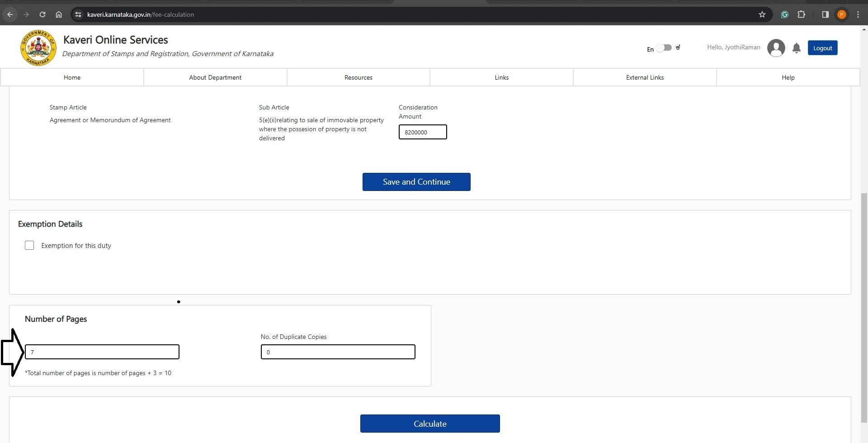Image resolution: width=868 pixels, height=443 pixels.
Task: Open the About Department menu
Action: point(215,77)
